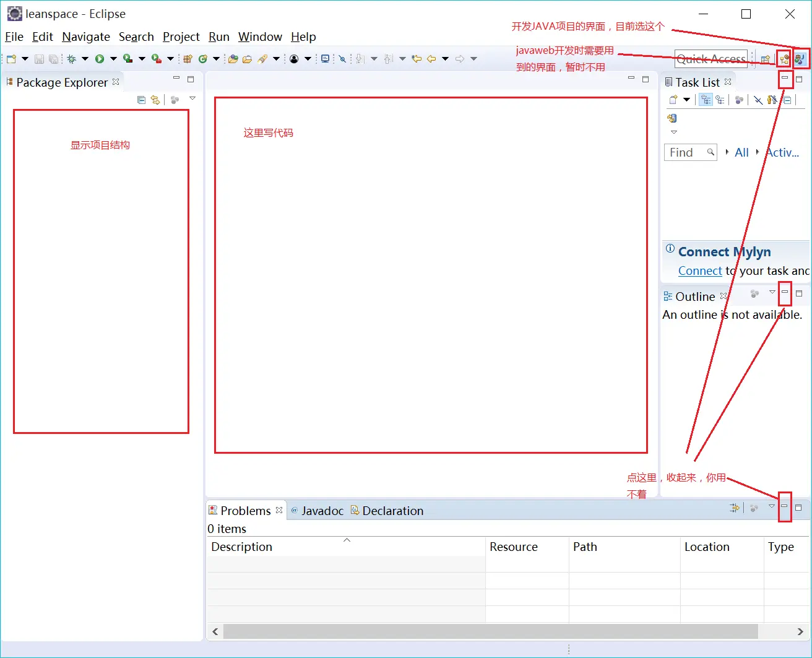Click the Previous Annotation icon

tap(388, 59)
